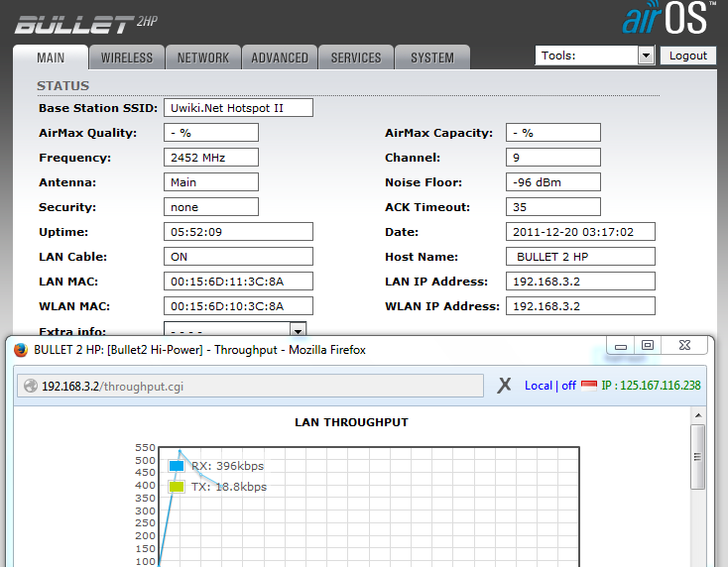Click the Antenna value 'Main'
Screen dimensions: 728x567
(x=211, y=182)
